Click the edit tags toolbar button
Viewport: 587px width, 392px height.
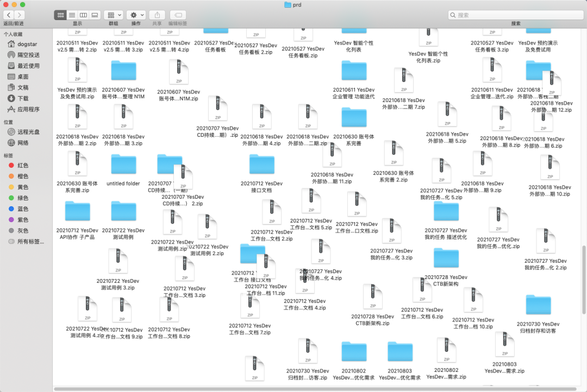coord(178,15)
